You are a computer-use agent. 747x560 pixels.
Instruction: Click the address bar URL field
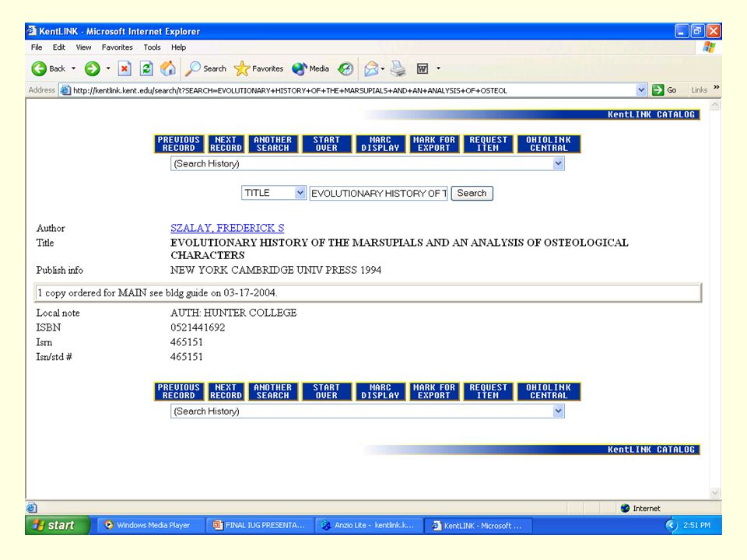352,90
